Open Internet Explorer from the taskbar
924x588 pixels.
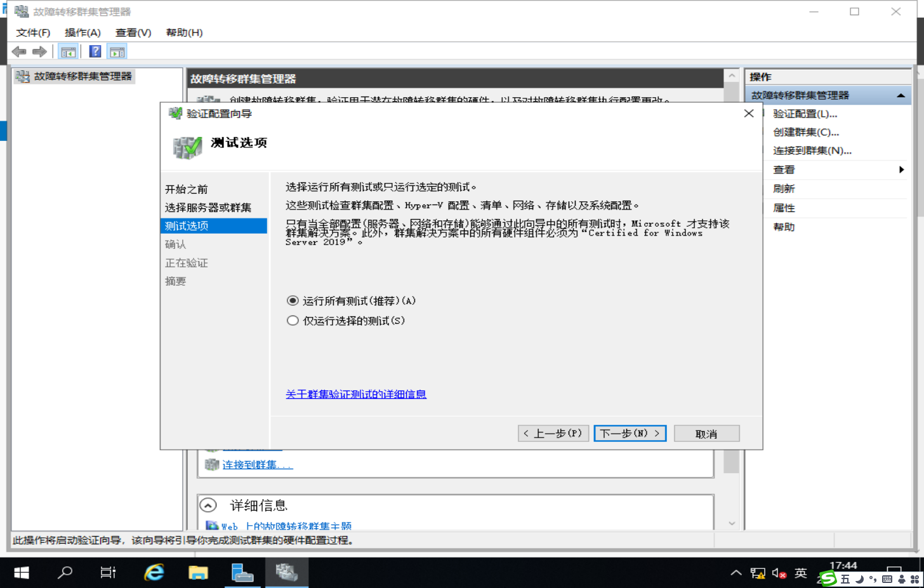(154, 572)
